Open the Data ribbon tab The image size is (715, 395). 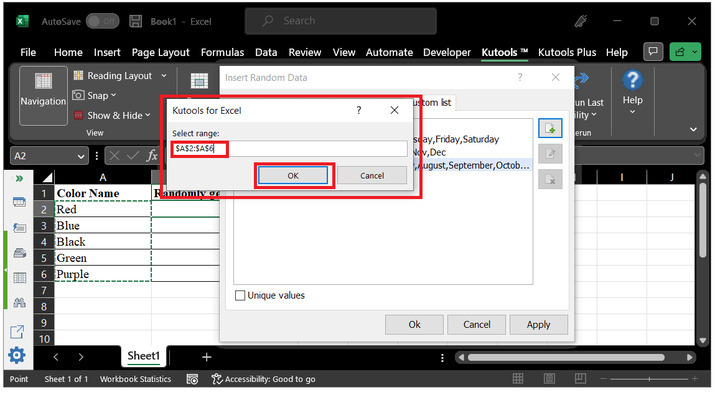coord(266,52)
